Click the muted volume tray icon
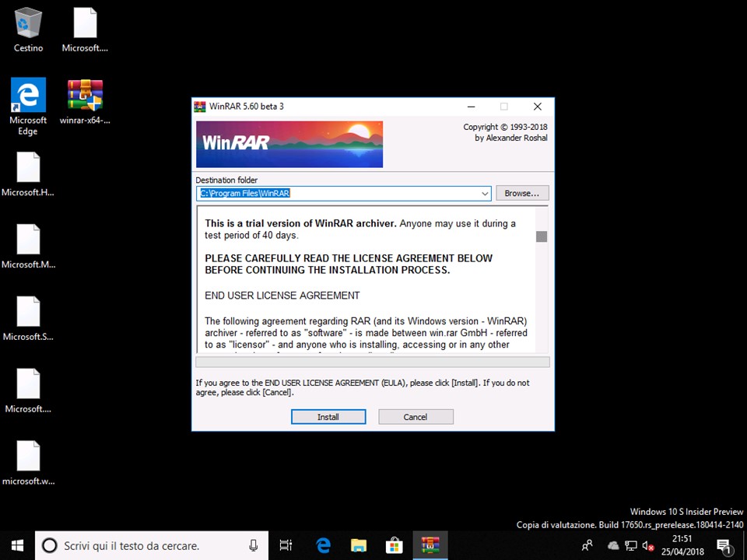Viewport: 747px width, 560px height. (x=647, y=545)
